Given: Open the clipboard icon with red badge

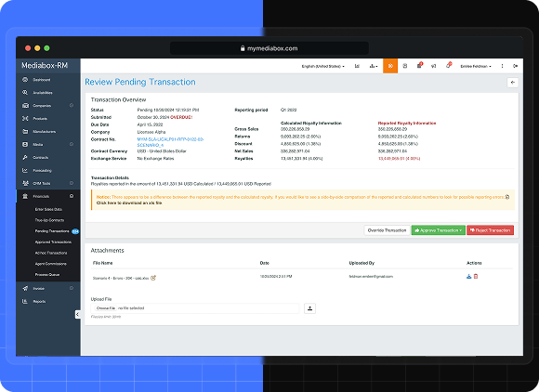Looking at the screenshot, I should click(419, 66).
